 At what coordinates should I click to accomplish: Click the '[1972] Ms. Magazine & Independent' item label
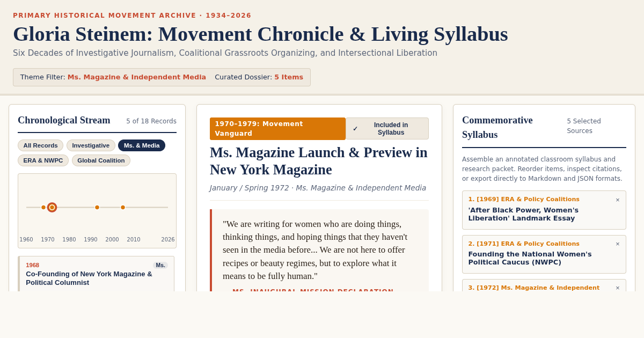(534, 288)
